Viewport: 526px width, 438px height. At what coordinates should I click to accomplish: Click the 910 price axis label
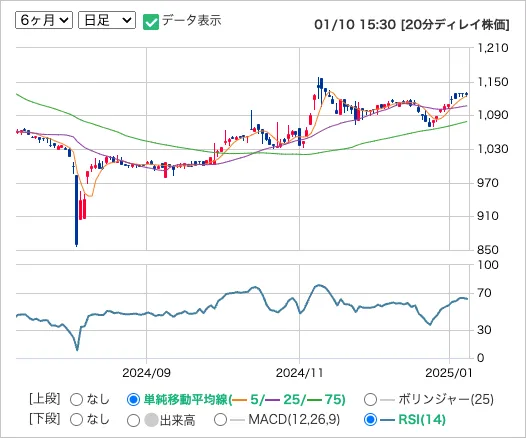[488, 216]
